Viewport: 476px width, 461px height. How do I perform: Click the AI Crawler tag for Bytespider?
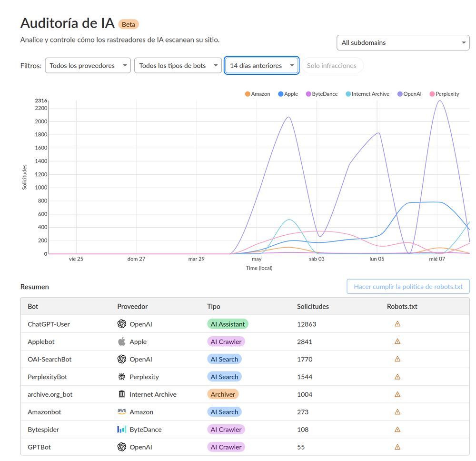tap(226, 430)
